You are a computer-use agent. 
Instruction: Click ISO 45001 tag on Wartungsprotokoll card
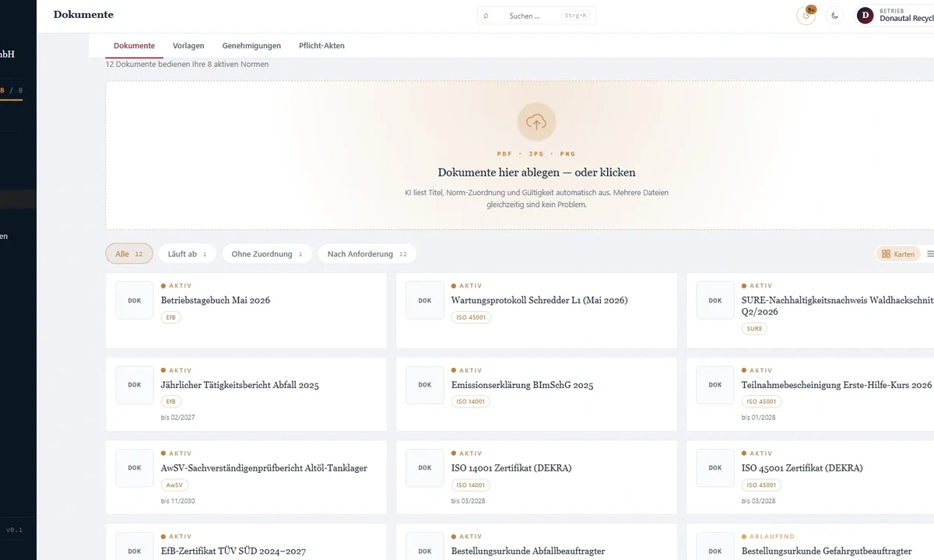pos(471,317)
